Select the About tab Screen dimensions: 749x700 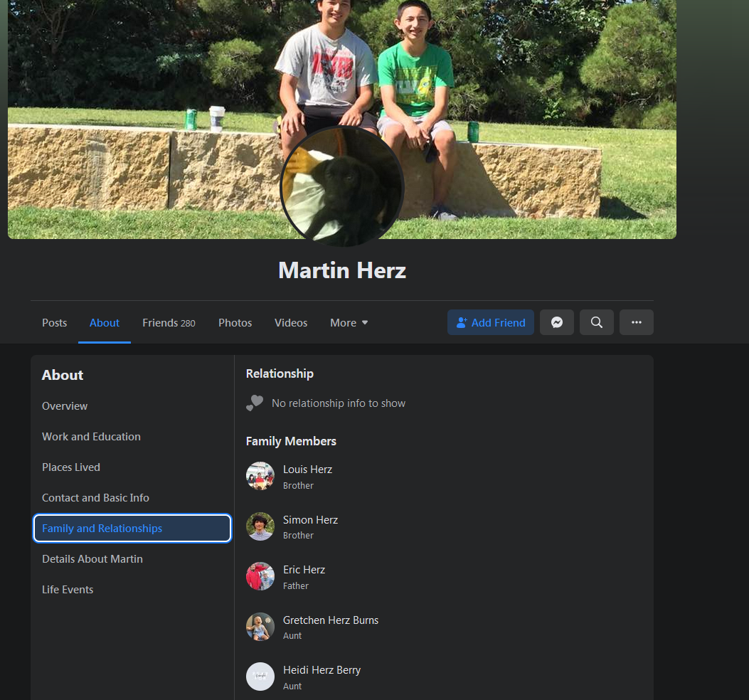(x=105, y=323)
